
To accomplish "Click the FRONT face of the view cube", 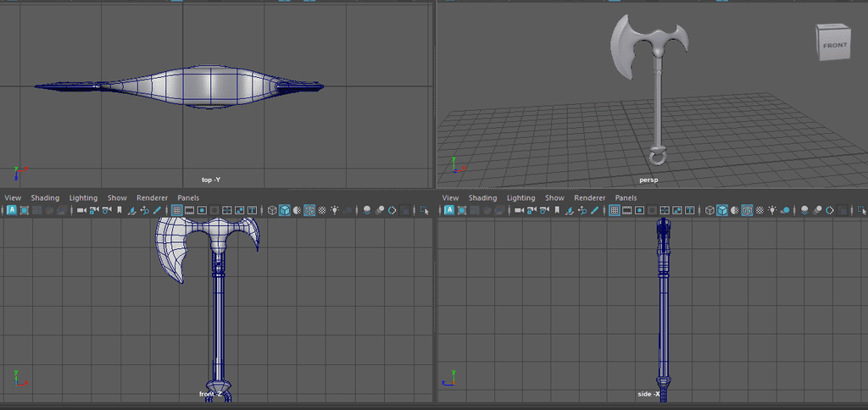I will tap(833, 46).
